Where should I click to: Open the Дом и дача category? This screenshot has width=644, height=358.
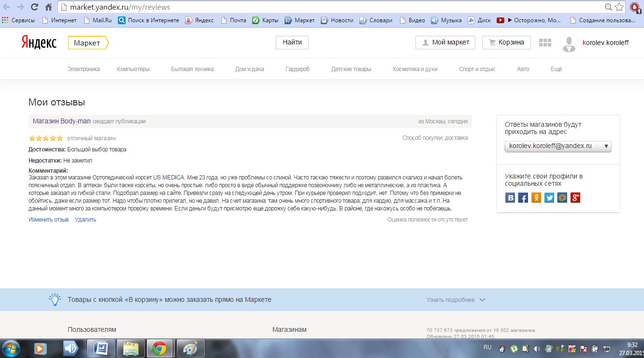coord(250,69)
